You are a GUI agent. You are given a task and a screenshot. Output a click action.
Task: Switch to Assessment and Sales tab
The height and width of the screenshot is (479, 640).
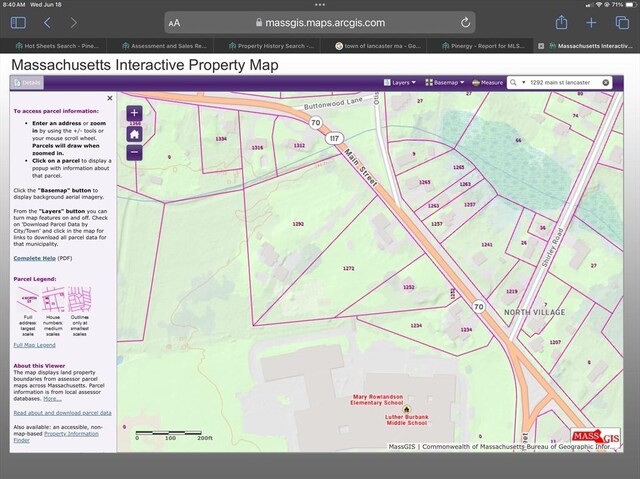pos(164,46)
